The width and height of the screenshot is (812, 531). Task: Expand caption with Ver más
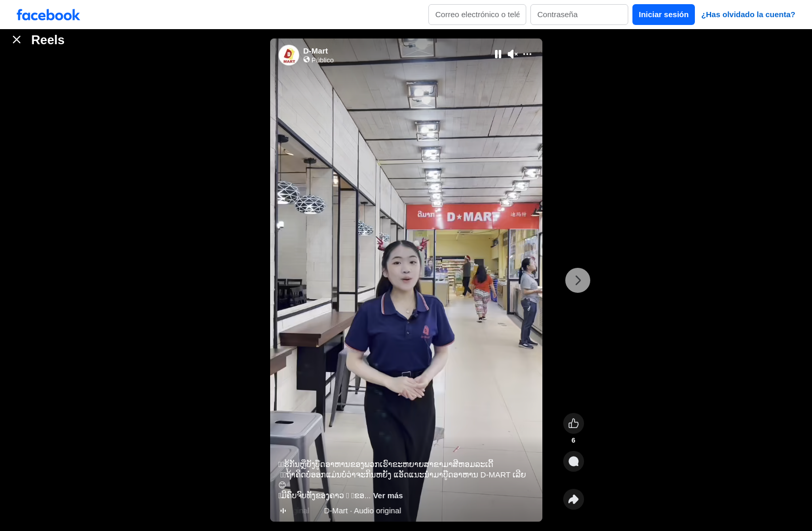pyautogui.click(x=388, y=496)
